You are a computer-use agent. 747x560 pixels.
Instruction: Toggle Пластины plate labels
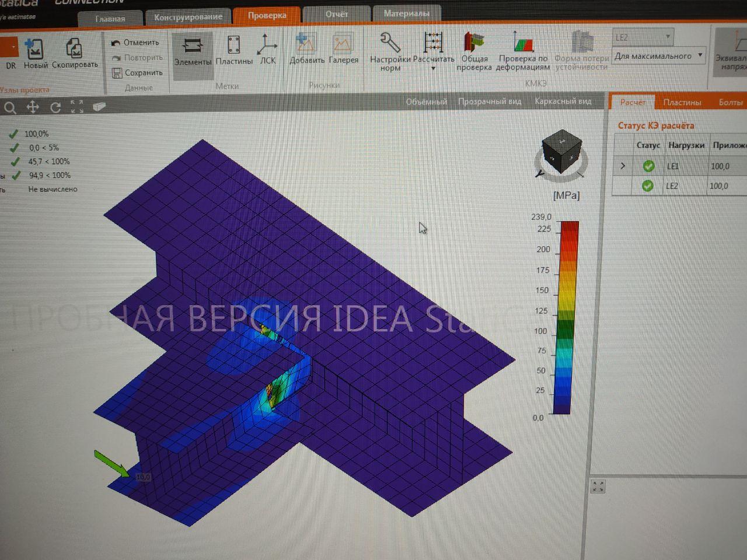pyautogui.click(x=234, y=51)
